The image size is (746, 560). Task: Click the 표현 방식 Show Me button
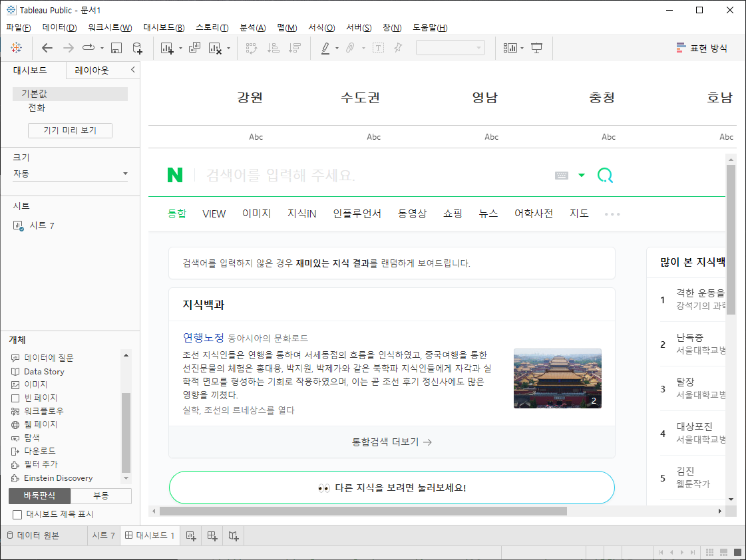click(702, 48)
